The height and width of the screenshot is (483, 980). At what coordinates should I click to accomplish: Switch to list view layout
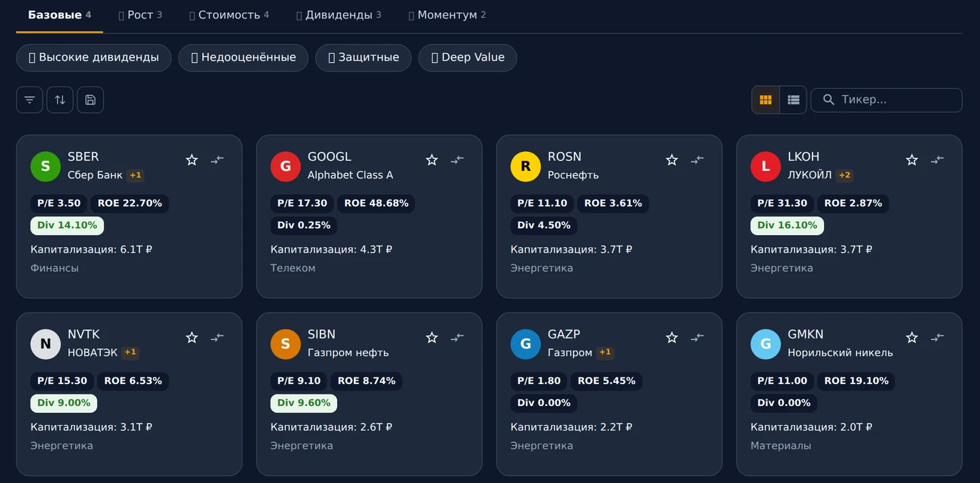click(x=794, y=100)
